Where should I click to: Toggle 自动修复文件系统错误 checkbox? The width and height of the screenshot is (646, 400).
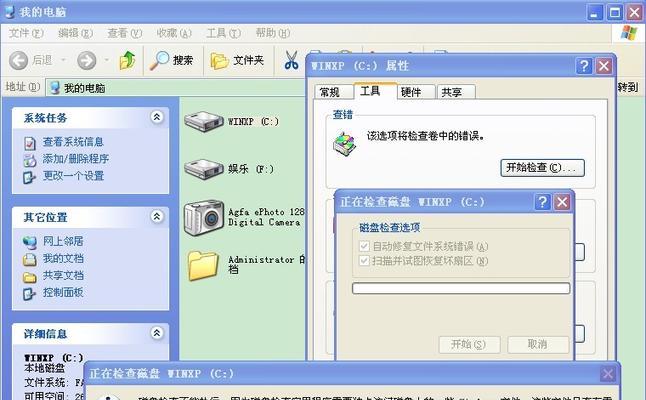pos(364,246)
